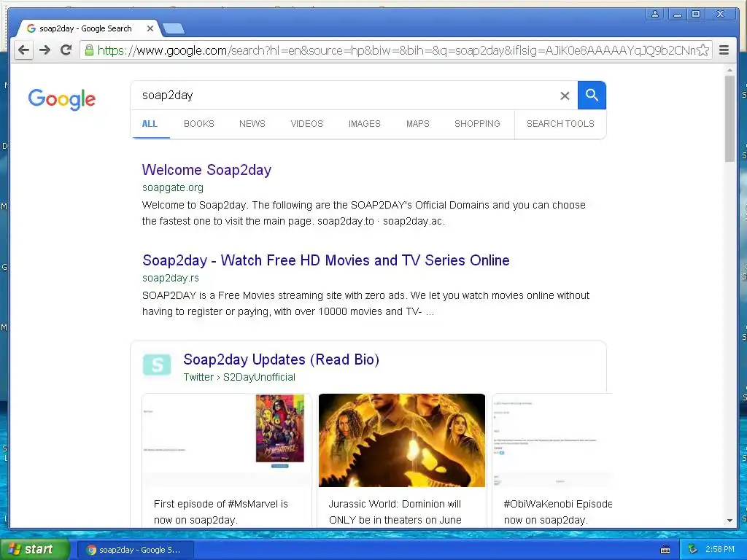747x560 pixels.
Task: Click the tray icon left of the clock
Action: (x=693, y=550)
